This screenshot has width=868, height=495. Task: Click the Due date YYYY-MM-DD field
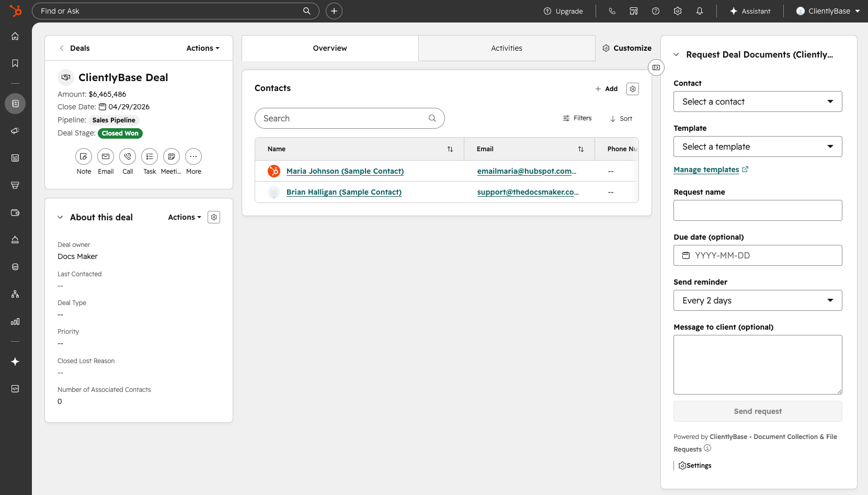tap(758, 255)
